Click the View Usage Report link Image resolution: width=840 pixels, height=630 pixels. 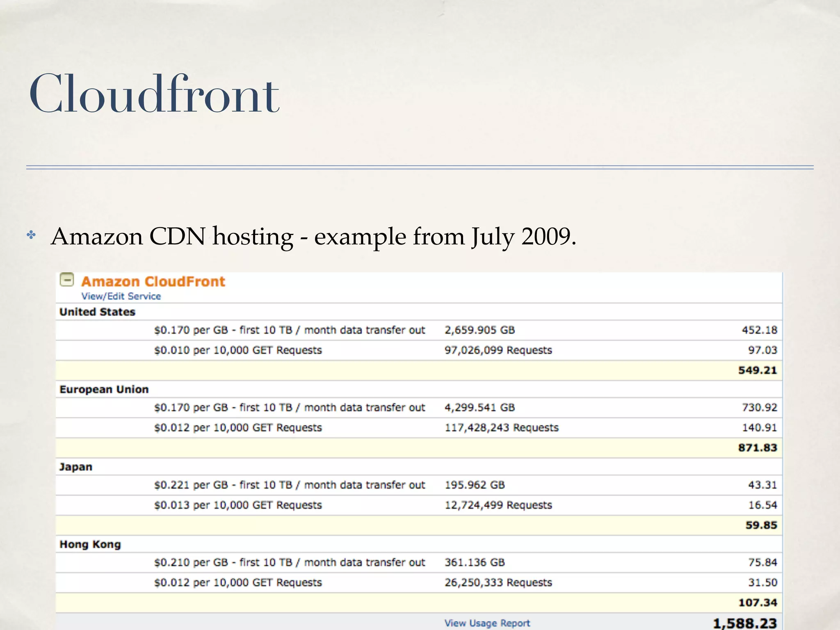pos(487,623)
